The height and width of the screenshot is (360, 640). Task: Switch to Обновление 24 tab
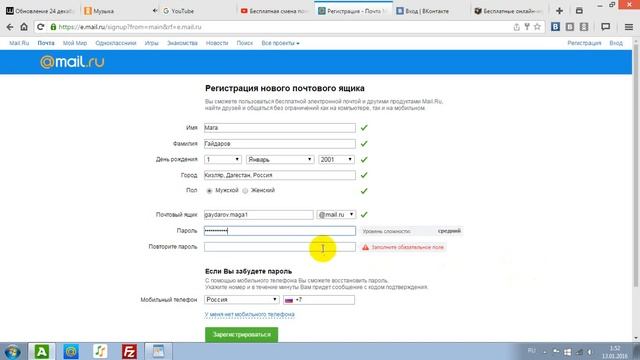40,11
